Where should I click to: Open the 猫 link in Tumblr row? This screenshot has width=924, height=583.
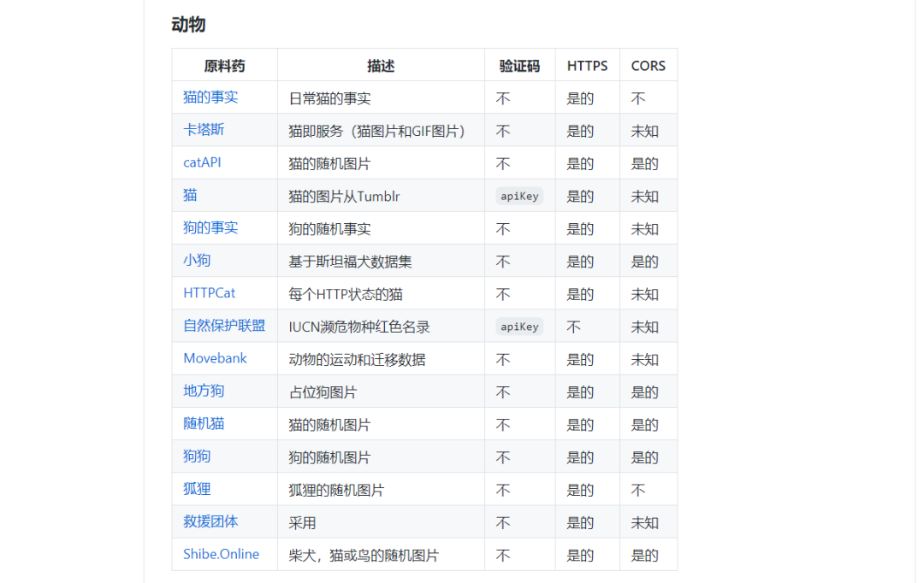190,195
